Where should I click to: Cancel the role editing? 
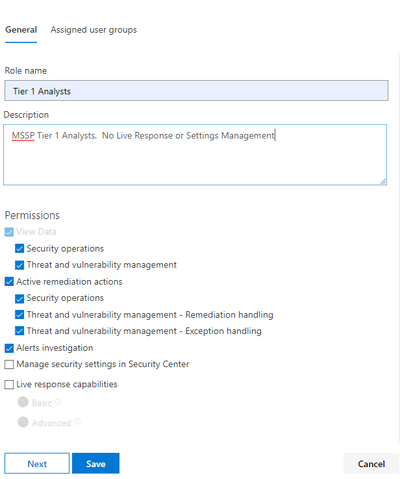click(x=371, y=463)
